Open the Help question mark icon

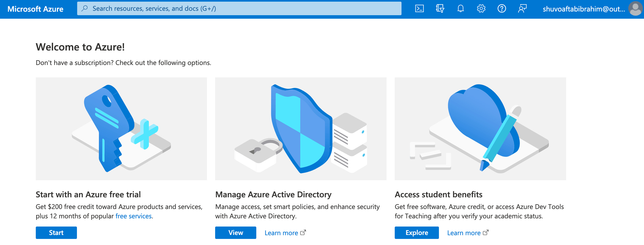coord(502,9)
